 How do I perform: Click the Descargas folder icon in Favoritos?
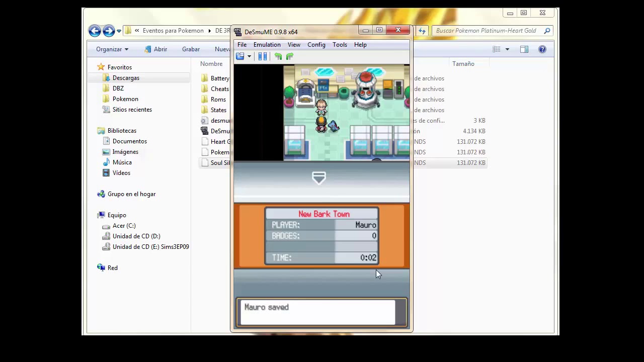coord(106,78)
